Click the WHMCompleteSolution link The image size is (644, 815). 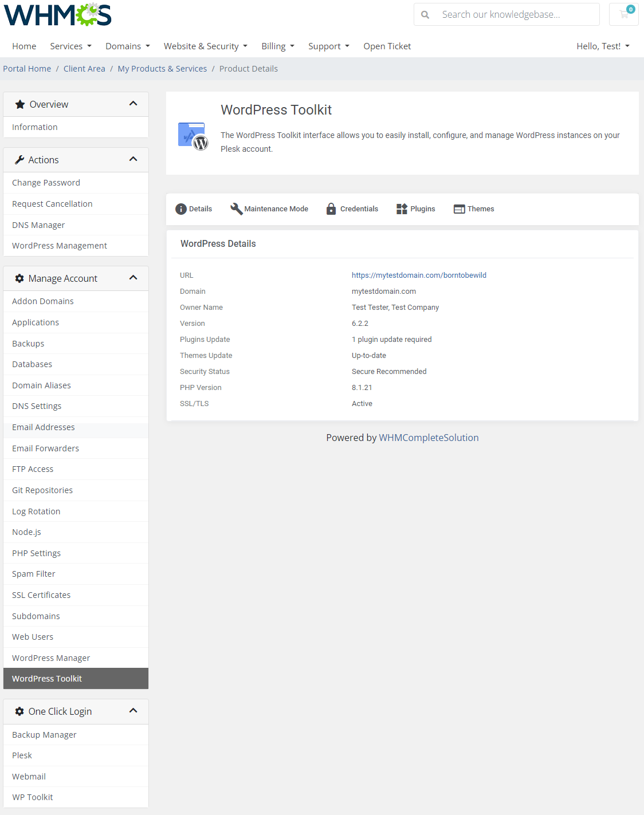pyautogui.click(x=429, y=438)
